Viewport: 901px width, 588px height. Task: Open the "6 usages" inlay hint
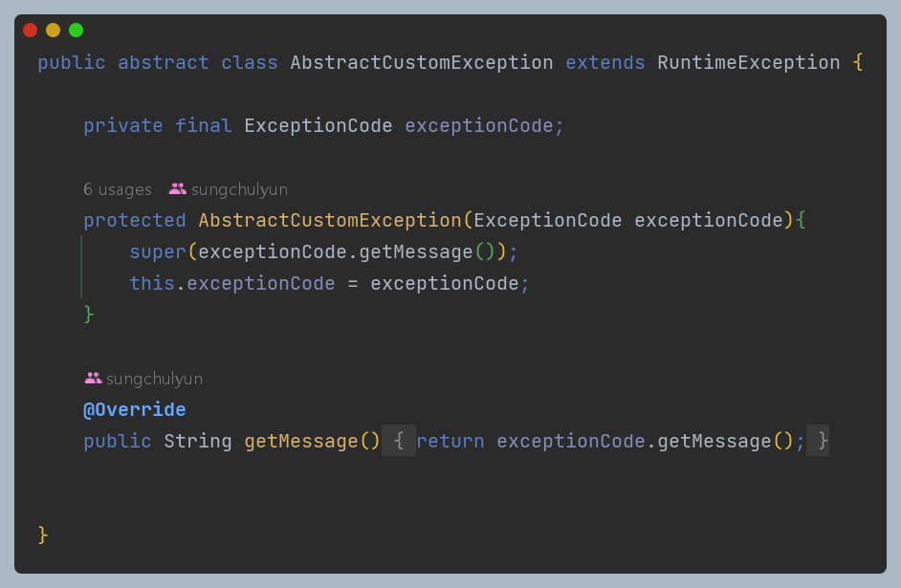coord(117,189)
